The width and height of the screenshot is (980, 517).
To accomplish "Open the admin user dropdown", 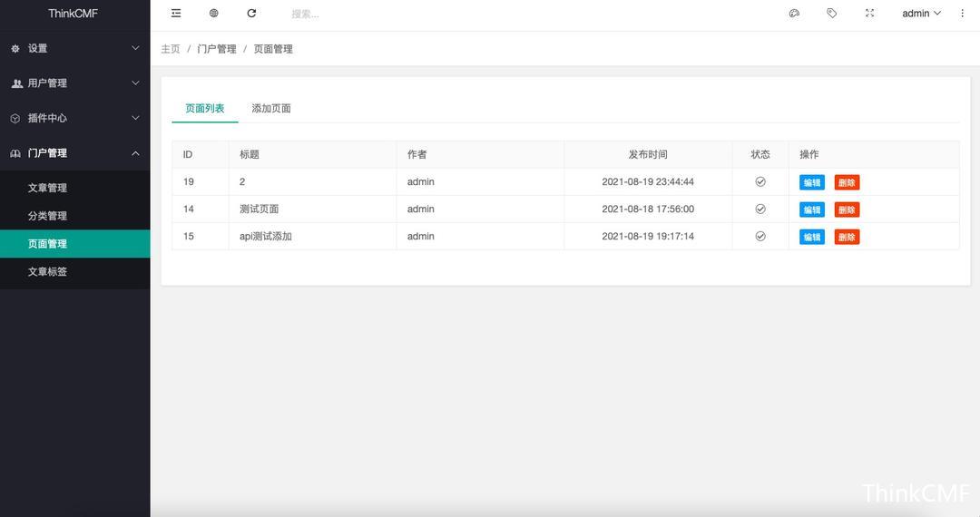I will click(x=921, y=14).
